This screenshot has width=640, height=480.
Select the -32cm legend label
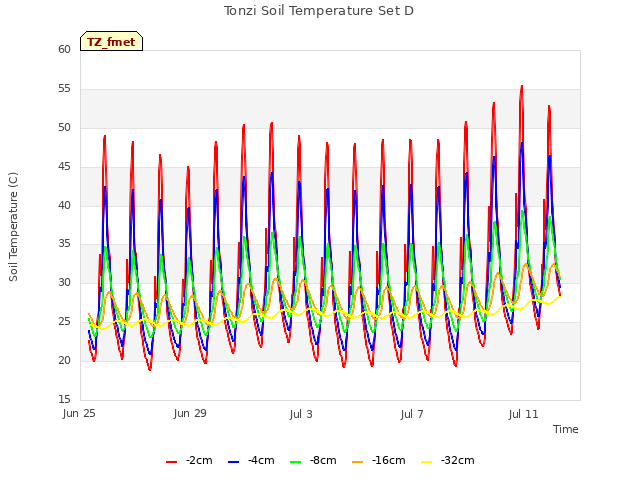tap(458, 460)
